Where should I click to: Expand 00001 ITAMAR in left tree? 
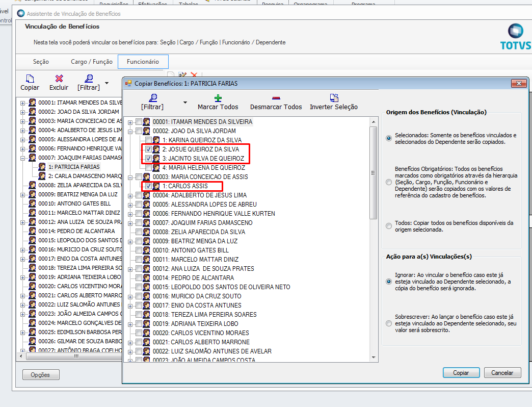23,103
